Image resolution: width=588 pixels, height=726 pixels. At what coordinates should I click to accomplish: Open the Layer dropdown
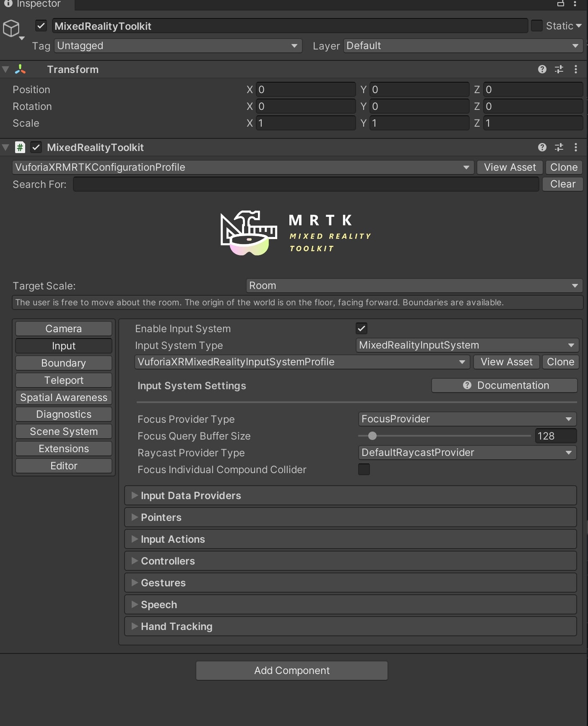tap(463, 46)
